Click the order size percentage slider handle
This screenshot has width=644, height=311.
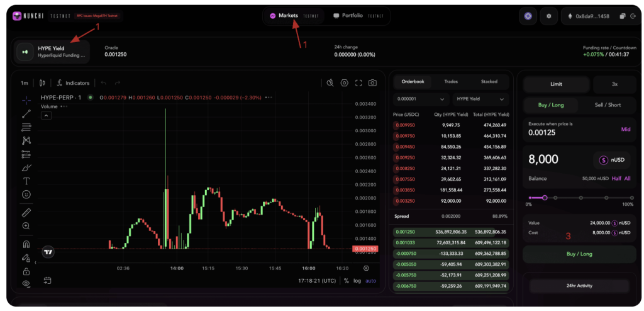click(x=545, y=198)
